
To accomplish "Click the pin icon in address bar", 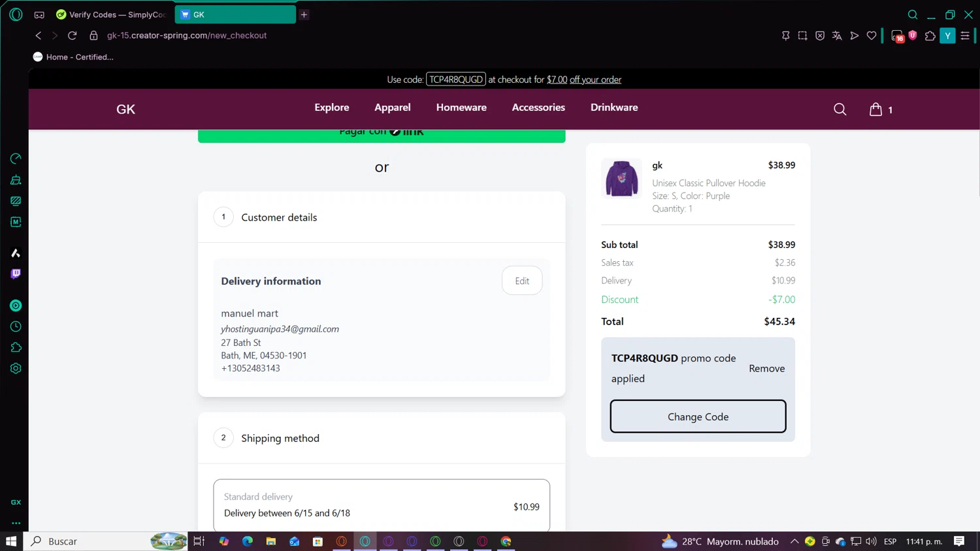I will [x=786, y=36].
